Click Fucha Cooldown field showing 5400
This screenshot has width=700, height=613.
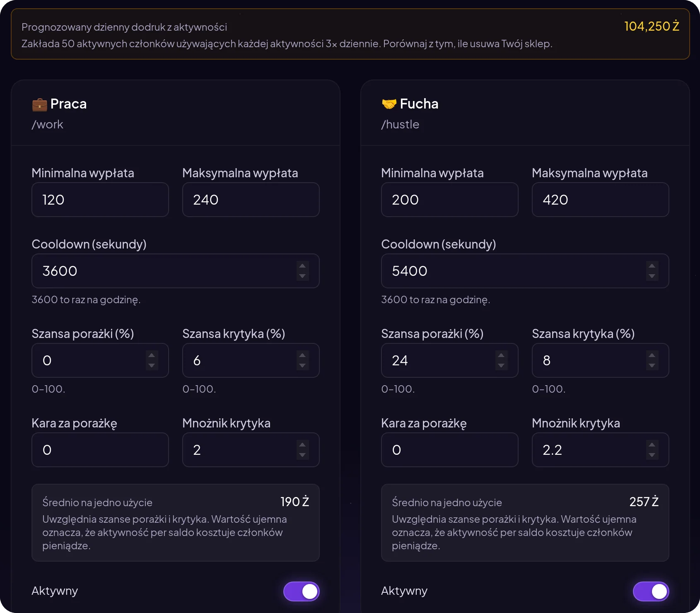pyautogui.click(x=525, y=271)
